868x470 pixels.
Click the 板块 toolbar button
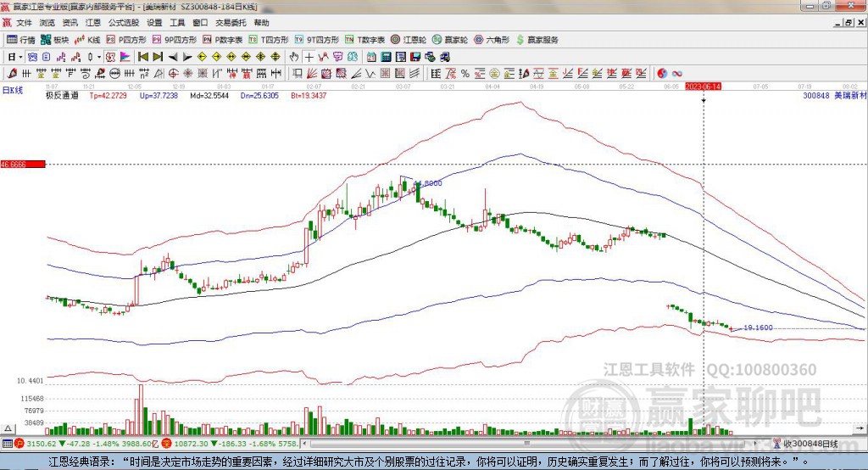coord(55,40)
